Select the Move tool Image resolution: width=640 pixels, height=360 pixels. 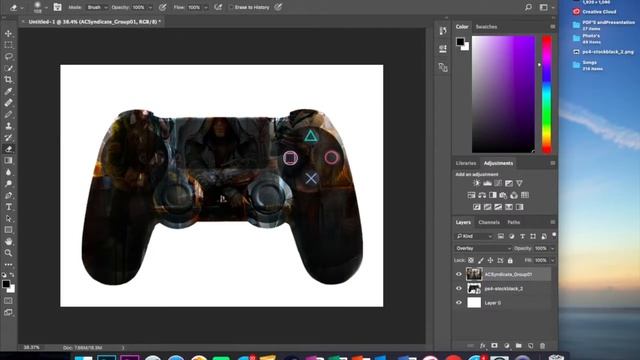8,33
